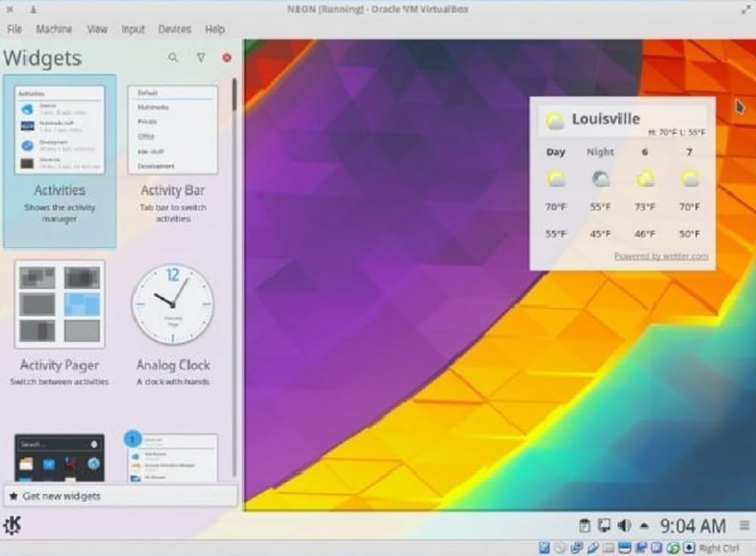Click forecast icon under column 7
The width and height of the screenshot is (756, 556).
tap(689, 179)
